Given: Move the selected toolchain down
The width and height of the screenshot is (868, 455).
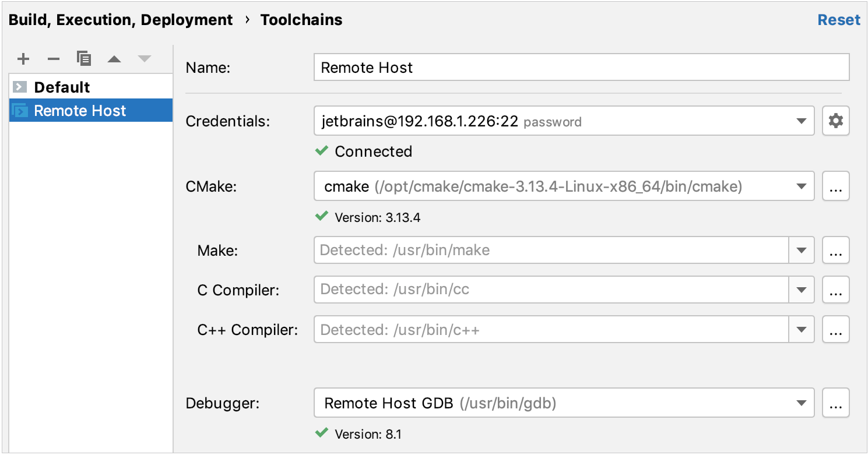Looking at the screenshot, I should click(x=144, y=58).
